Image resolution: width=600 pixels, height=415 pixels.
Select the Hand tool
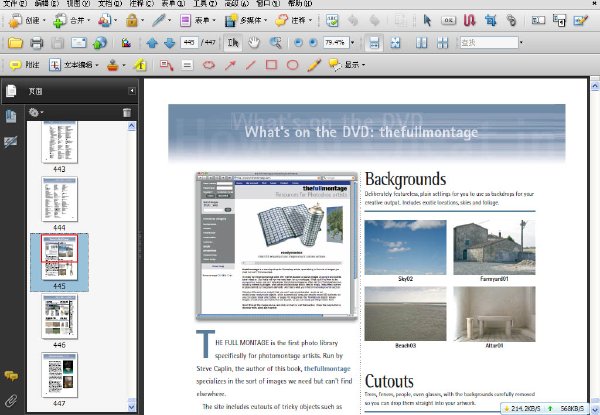(x=253, y=43)
